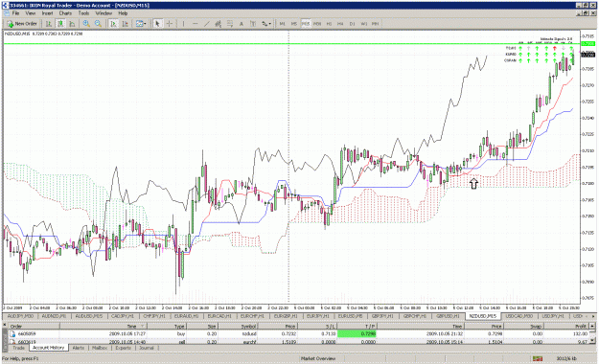This screenshot has width=599, height=364.
Task: Select the equidistant channel tool
Action: pyautogui.click(x=219, y=24)
